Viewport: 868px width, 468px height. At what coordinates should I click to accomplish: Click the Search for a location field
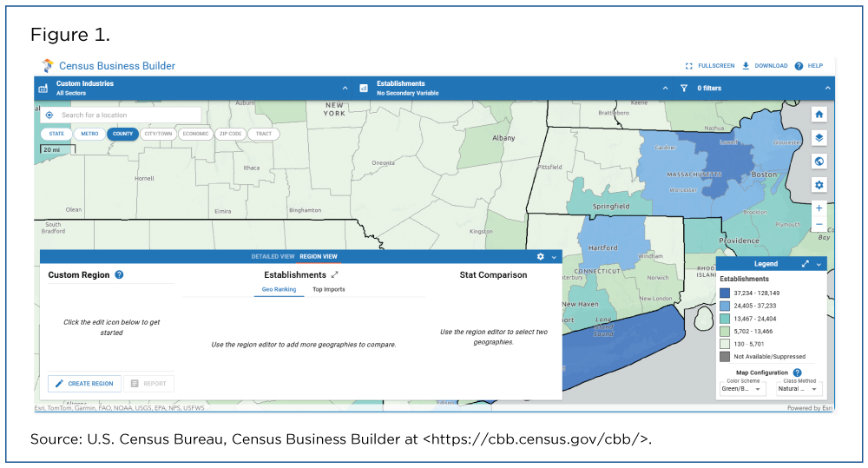coord(121,115)
